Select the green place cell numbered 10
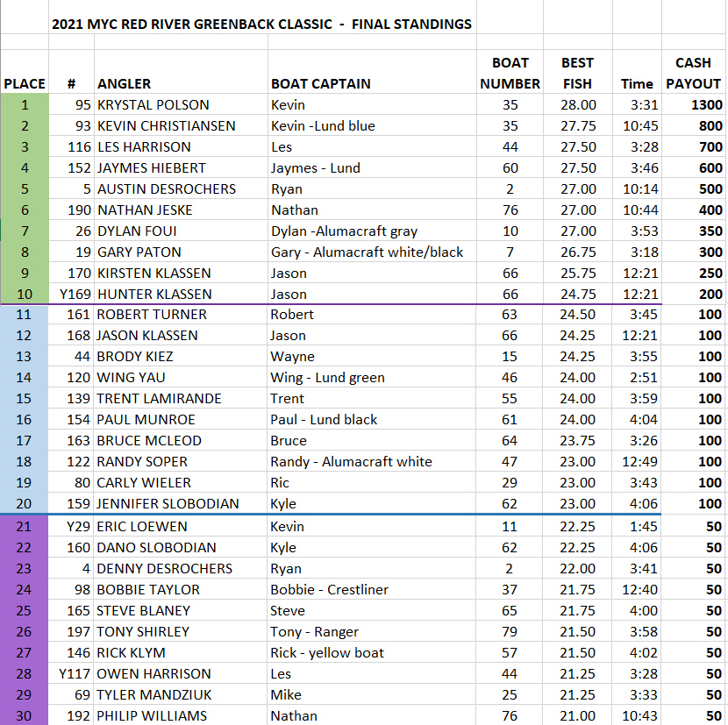The image size is (728, 725). tap(25, 295)
